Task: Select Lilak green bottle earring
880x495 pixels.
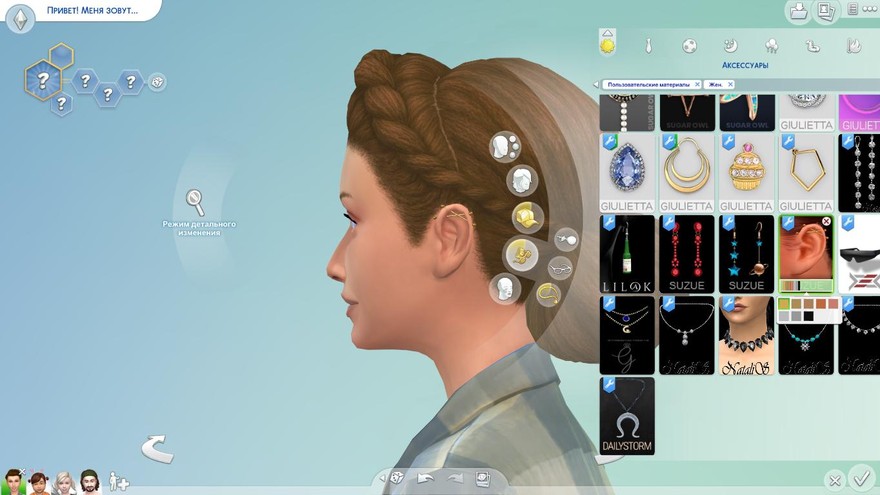Action: click(x=627, y=254)
